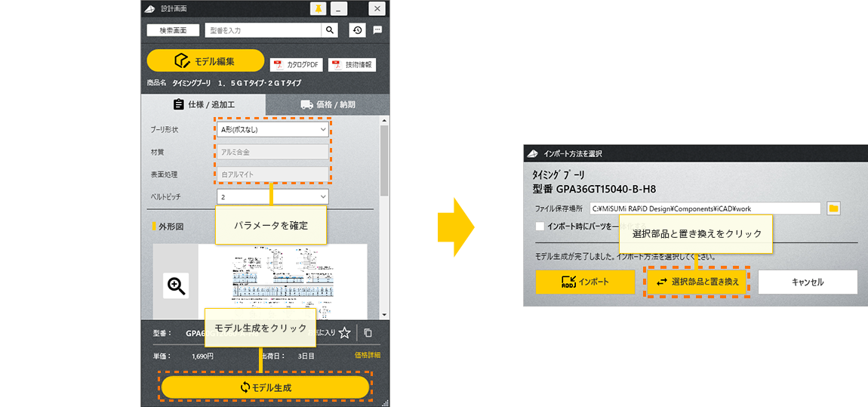Open the 価格詳細 link
Viewport: 868px width, 407px height.
coord(367,355)
